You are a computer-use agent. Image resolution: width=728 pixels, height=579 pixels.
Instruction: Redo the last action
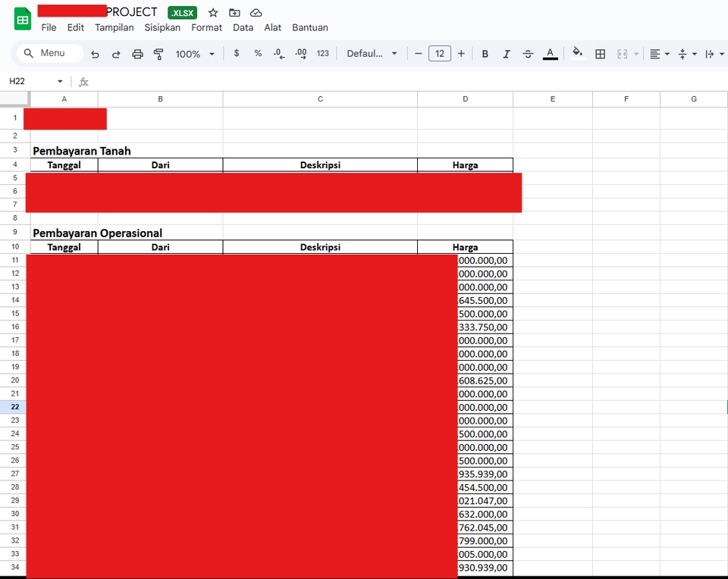[x=116, y=54]
